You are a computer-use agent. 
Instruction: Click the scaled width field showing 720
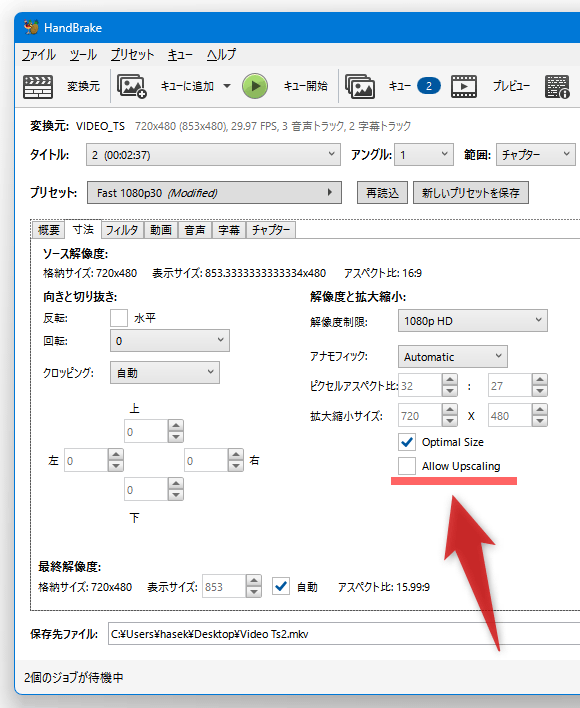(420, 415)
